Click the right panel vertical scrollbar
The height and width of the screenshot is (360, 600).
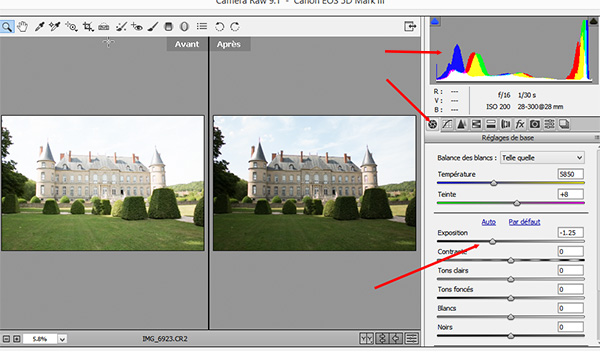[x=598, y=243]
